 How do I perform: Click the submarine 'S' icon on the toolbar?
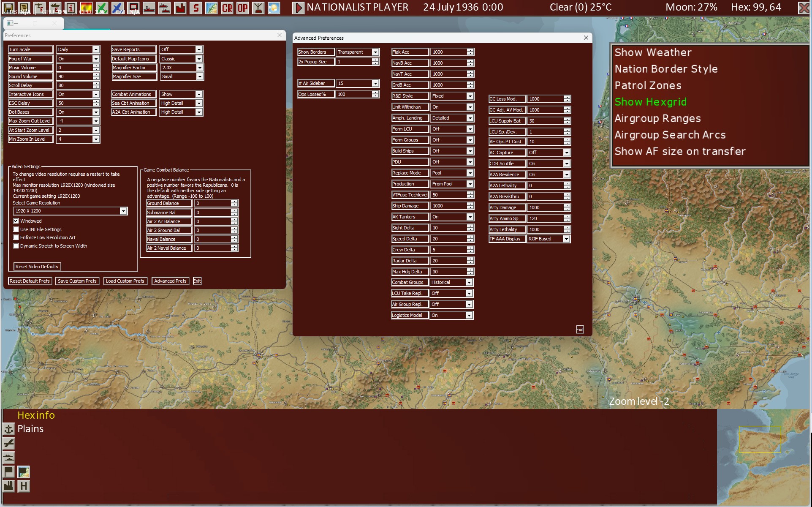(196, 7)
